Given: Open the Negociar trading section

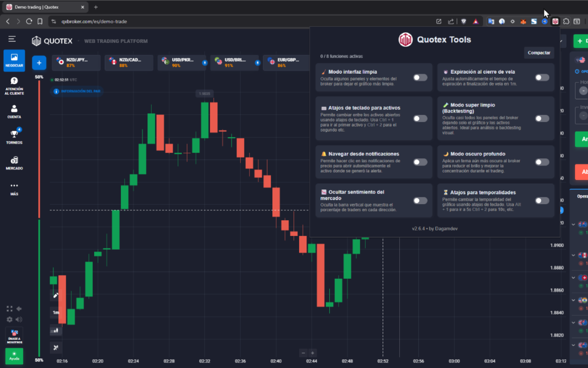Looking at the screenshot, I should tap(14, 61).
